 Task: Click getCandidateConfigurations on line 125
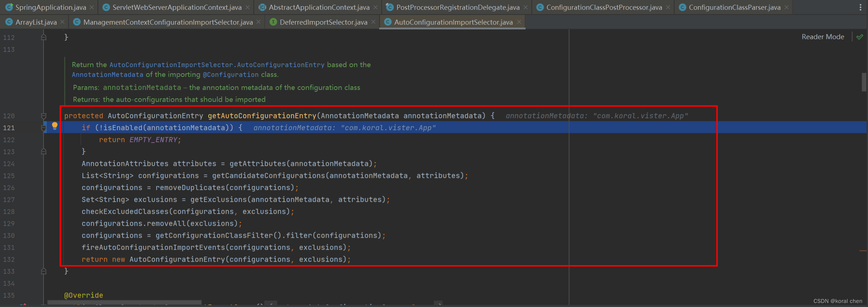click(x=269, y=176)
